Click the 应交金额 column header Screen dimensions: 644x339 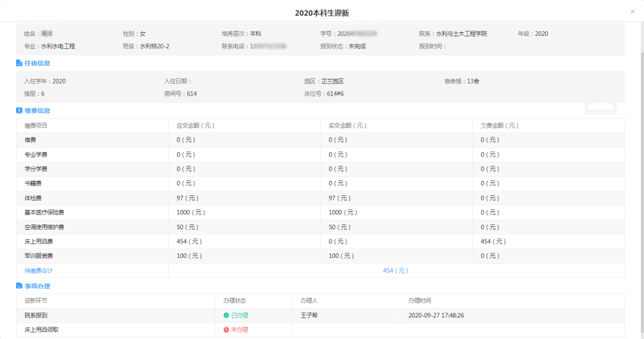195,126
